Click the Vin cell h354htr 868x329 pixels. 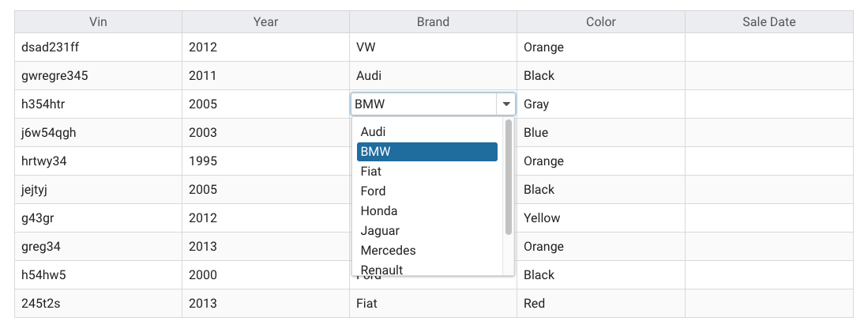99,104
